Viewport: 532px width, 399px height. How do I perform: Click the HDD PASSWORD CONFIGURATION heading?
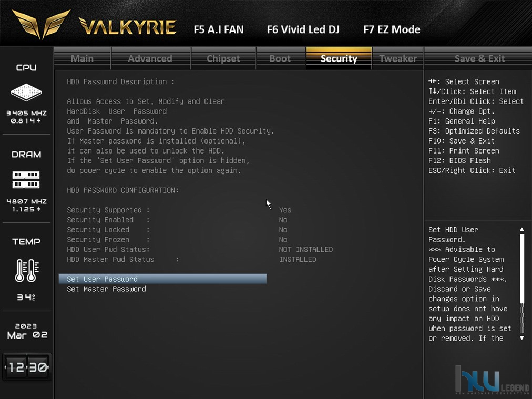tap(123, 190)
